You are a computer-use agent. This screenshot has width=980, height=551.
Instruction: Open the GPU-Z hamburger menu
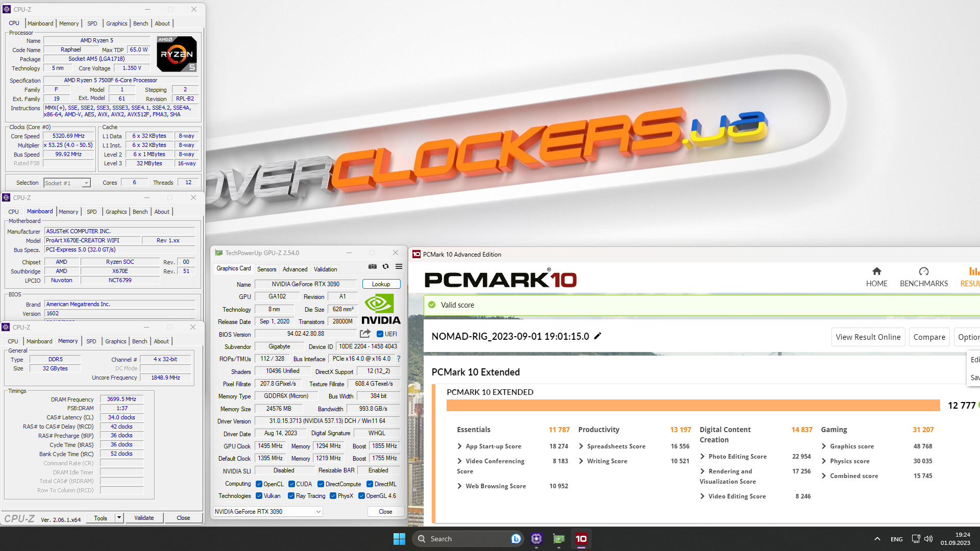399,266
